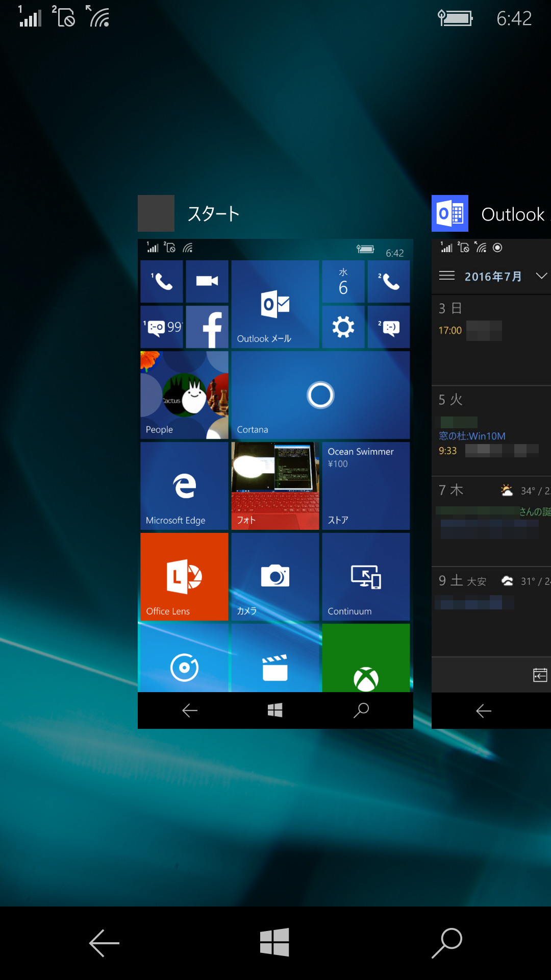The width and height of the screenshot is (551, 980).
Task: Tap the phone tile for SIM 1
Action: coord(162,281)
